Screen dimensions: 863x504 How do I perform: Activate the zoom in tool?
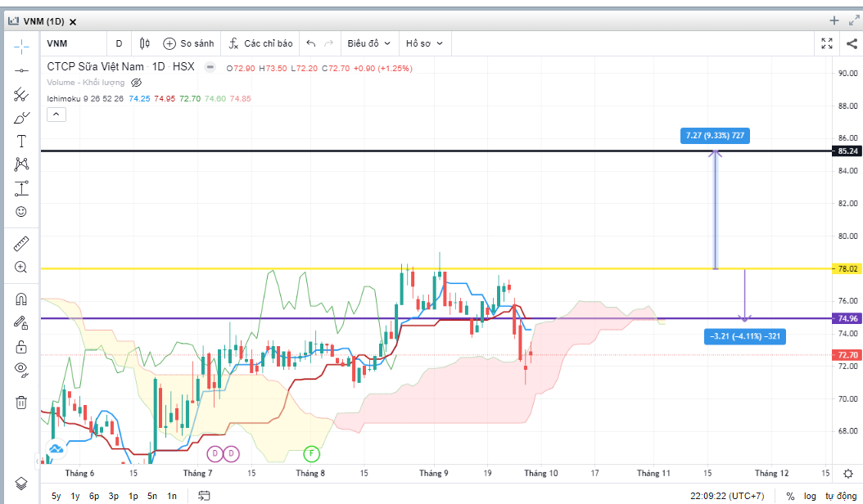tap(21, 268)
